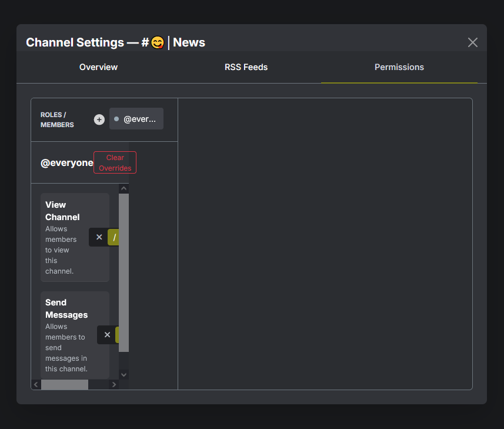Click the @everyone heading text
504x429 pixels.
(66, 163)
